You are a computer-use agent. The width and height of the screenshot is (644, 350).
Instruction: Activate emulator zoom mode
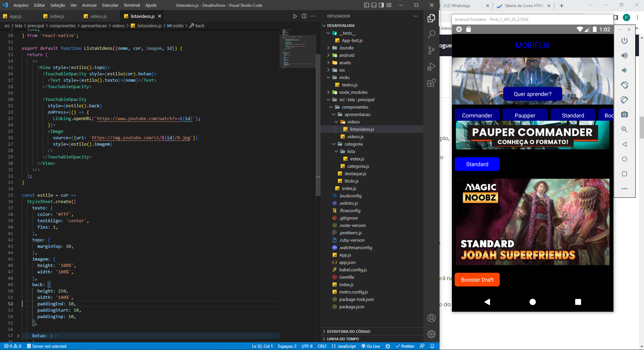tap(624, 129)
